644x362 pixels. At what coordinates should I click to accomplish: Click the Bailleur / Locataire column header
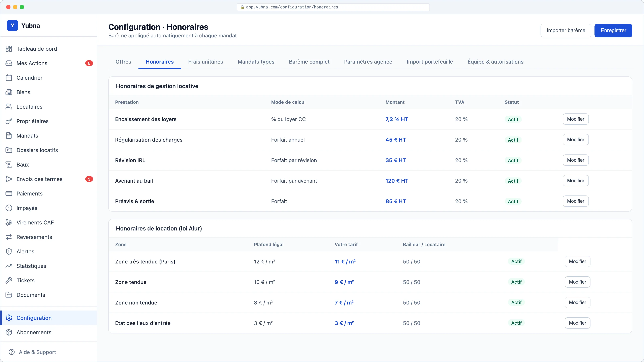(x=424, y=245)
